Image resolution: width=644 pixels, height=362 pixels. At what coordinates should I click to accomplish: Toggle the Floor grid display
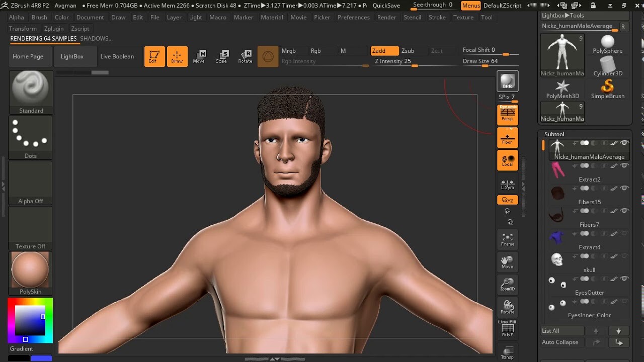(x=507, y=137)
